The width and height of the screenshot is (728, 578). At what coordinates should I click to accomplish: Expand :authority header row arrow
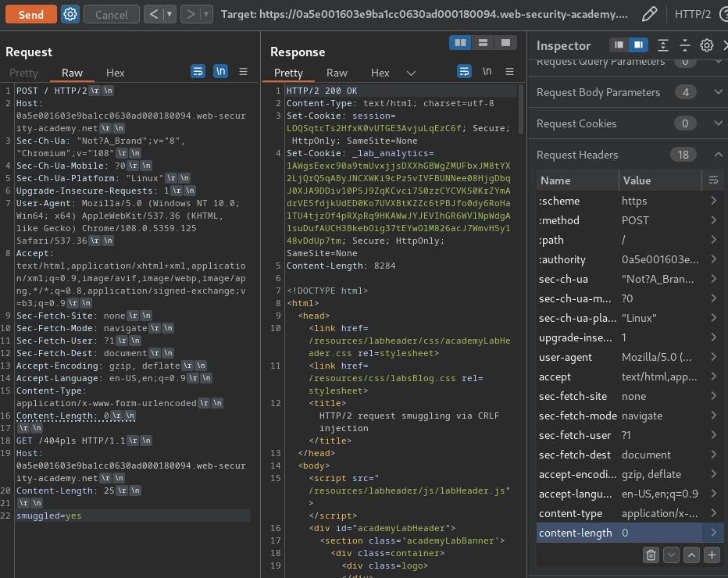714,259
